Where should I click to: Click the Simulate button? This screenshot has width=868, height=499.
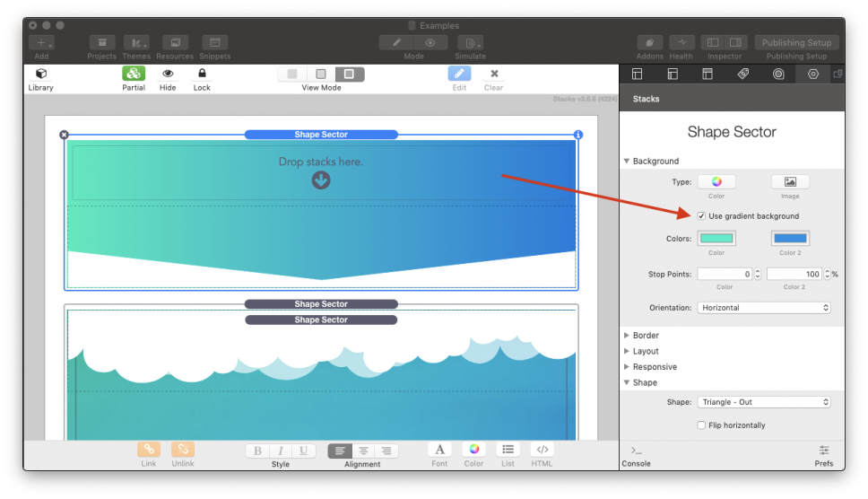pyautogui.click(x=471, y=43)
